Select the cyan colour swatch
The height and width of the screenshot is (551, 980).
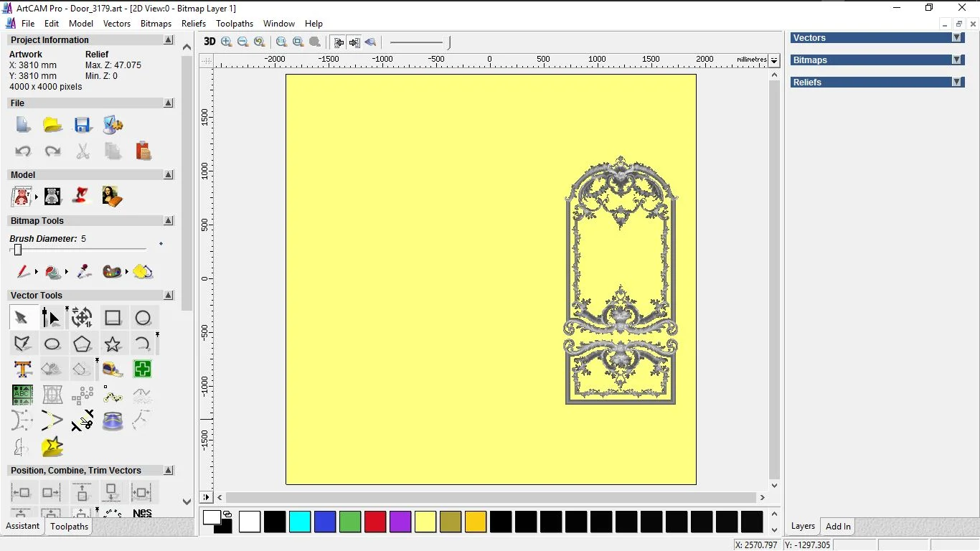point(300,522)
